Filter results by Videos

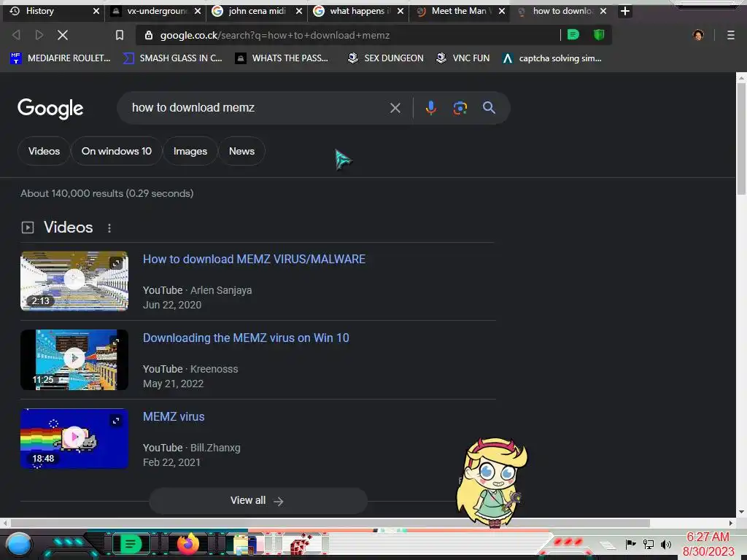tap(44, 151)
